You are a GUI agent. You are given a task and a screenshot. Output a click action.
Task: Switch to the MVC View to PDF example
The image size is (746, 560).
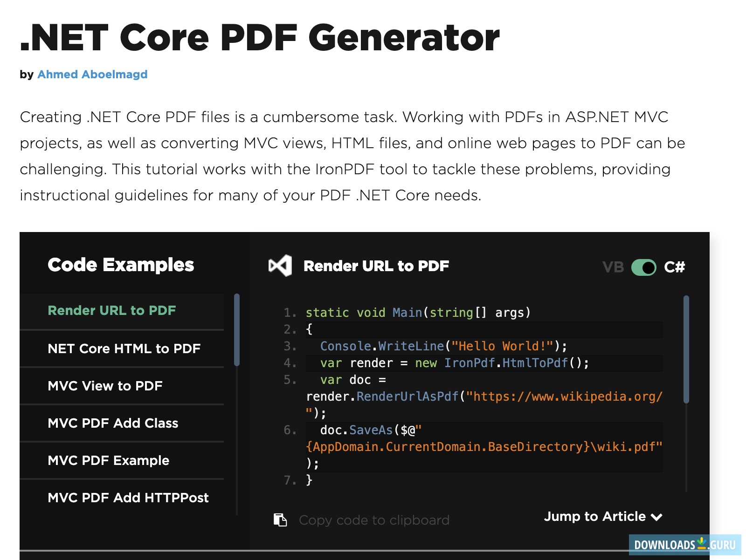tap(105, 386)
